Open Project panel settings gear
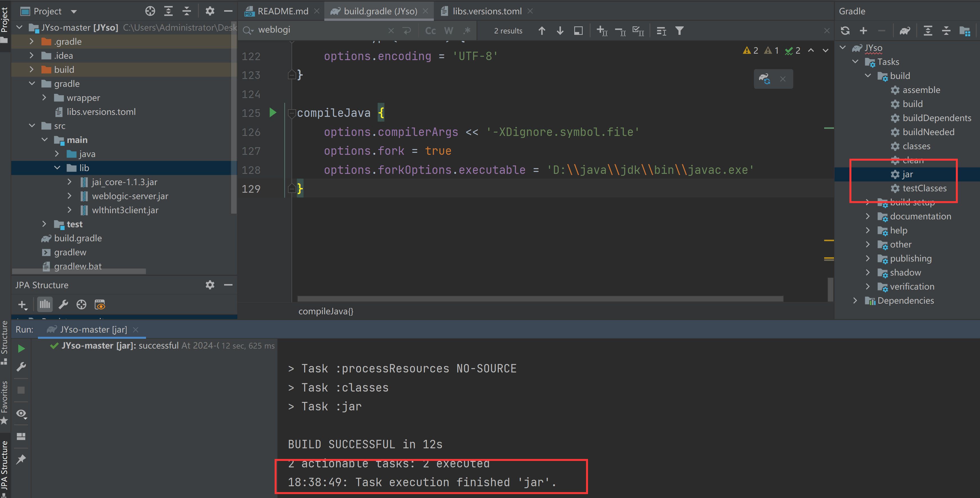980x498 pixels. click(210, 11)
